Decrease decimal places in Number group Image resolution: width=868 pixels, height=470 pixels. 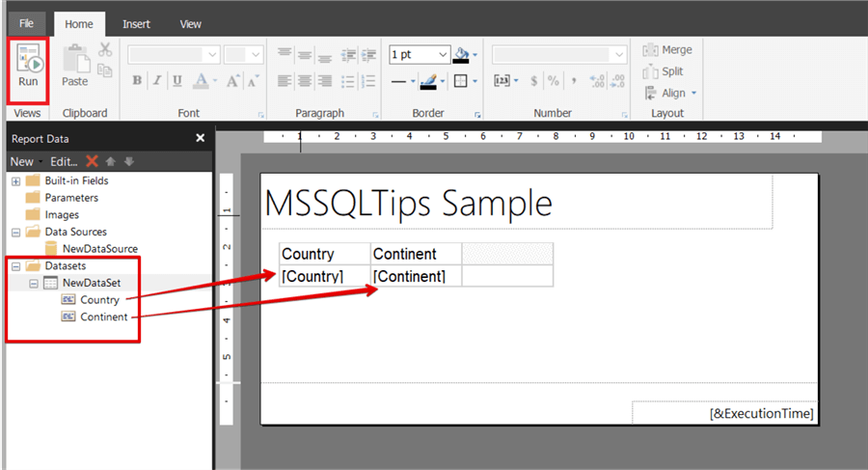(617, 81)
